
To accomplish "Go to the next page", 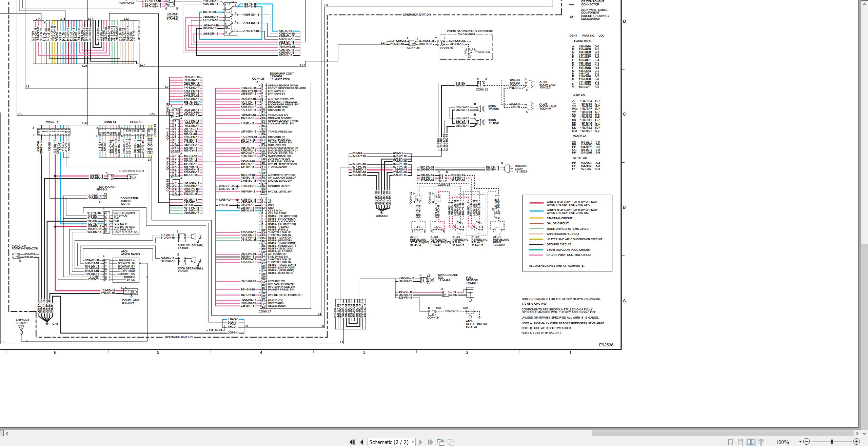I will (x=421, y=442).
